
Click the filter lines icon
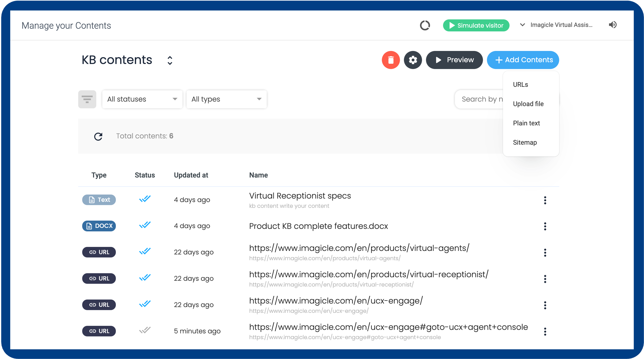tap(87, 99)
